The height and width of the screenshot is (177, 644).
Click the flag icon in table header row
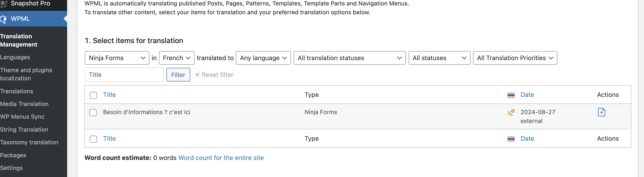[511, 95]
